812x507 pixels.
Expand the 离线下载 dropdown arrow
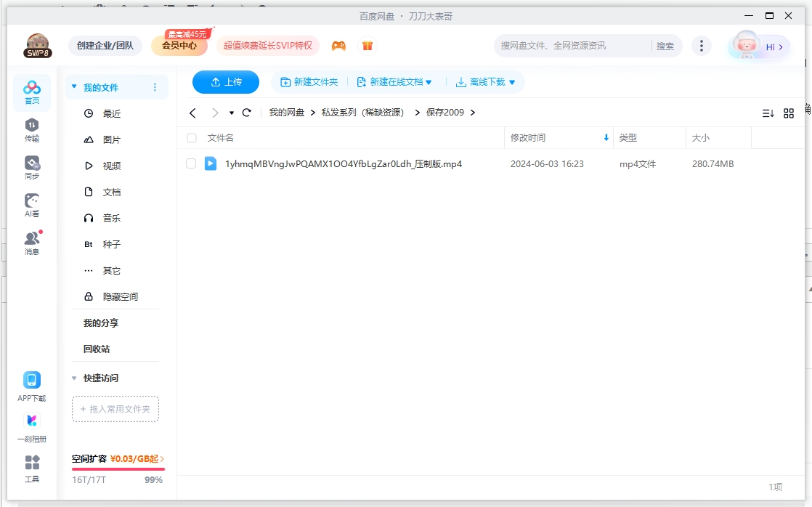(x=512, y=83)
